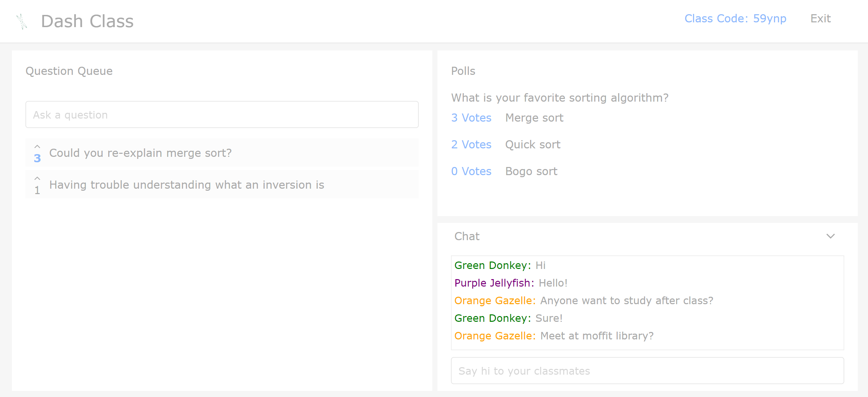The image size is (868, 397).
Task: Click the Chat panel header
Action: click(x=467, y=236)
